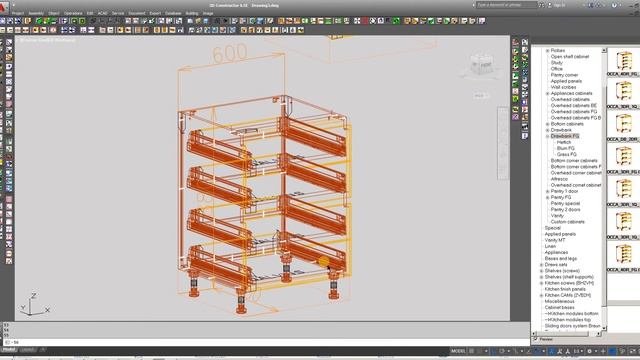Select Blum FG in the tree
The width and height of the screenshot is (640, 360).
566,149
